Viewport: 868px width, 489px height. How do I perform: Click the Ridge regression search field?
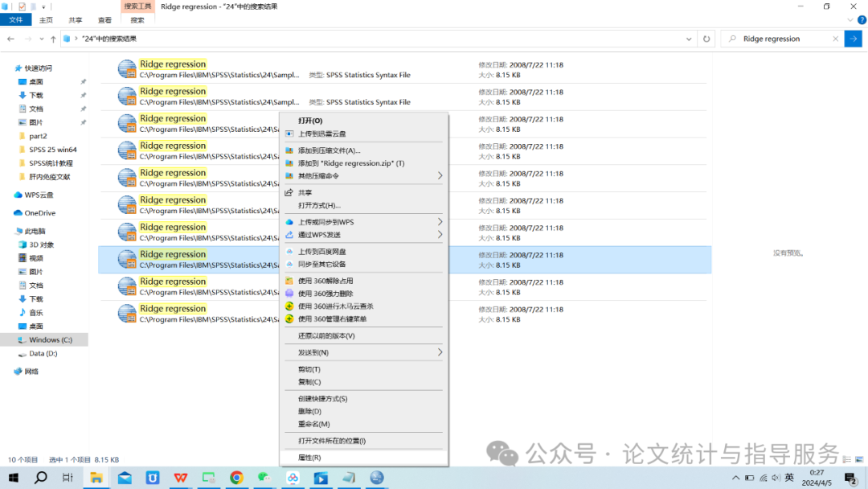point(784,39)
